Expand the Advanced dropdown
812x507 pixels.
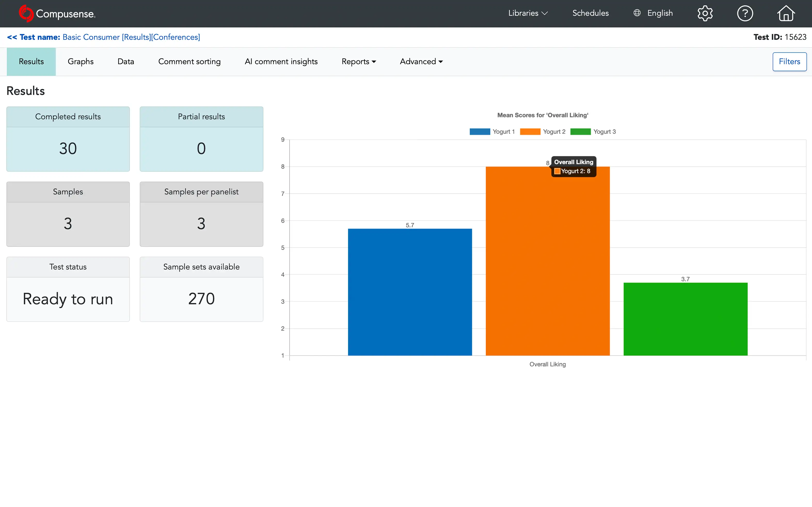point(421,62)
